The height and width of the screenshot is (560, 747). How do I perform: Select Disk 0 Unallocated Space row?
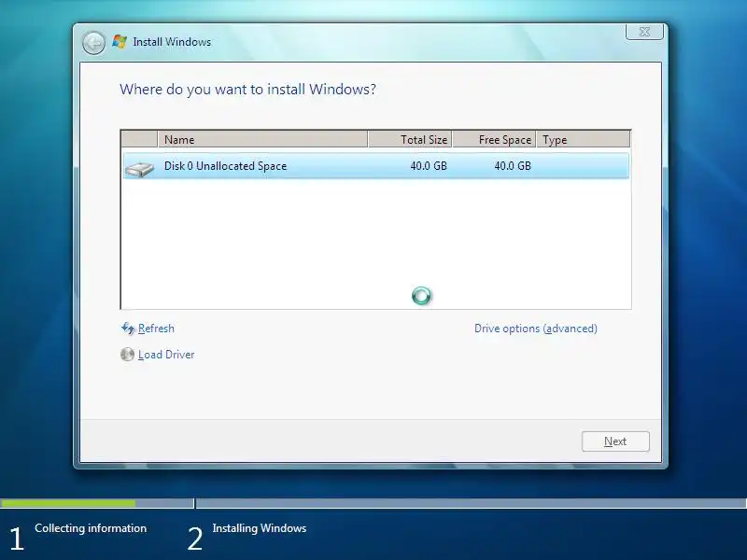tap(376, 166)
